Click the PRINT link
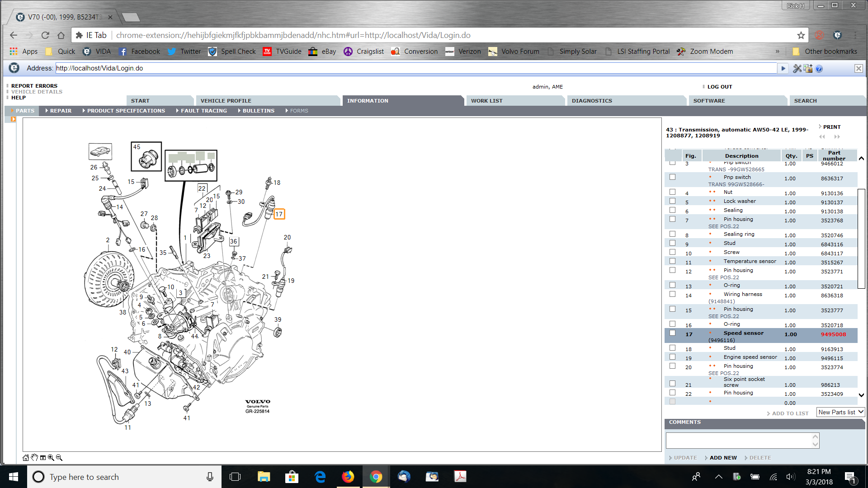This screenshot has height=488, width=868. [831, 127]
